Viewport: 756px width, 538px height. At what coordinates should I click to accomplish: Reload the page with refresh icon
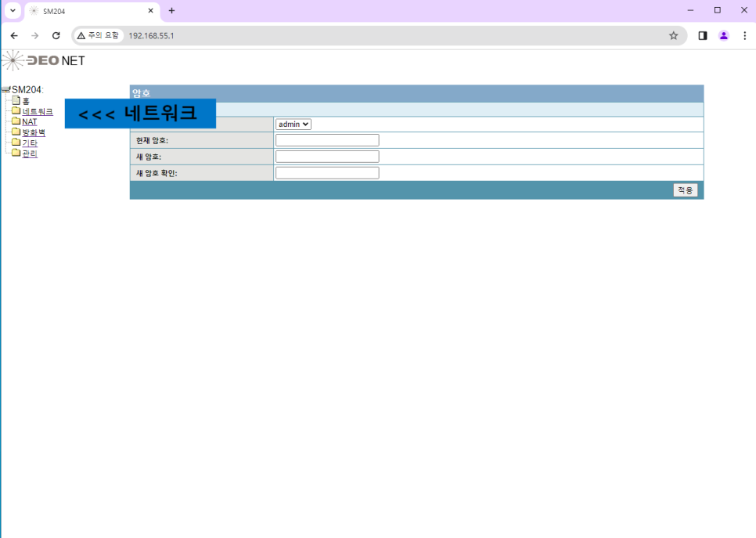pyautogui.click(x=56, y=36)
